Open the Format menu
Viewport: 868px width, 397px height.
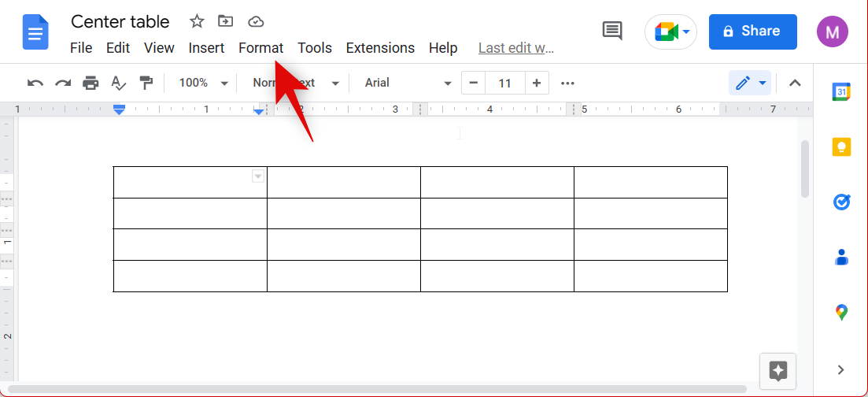click(x=260, y=48)
